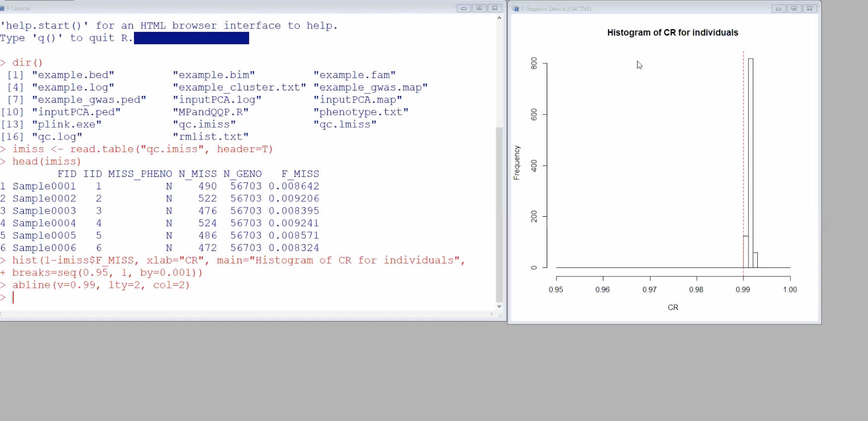Maximize the R Console window
Screen dimensions: 868x421
tap(479, 8)
